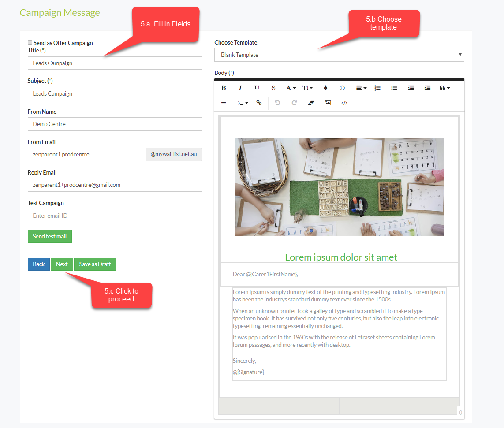Focus the Test Campaign email ID field
The height and width of the screenshot is (428, 504).
point(115,216)
